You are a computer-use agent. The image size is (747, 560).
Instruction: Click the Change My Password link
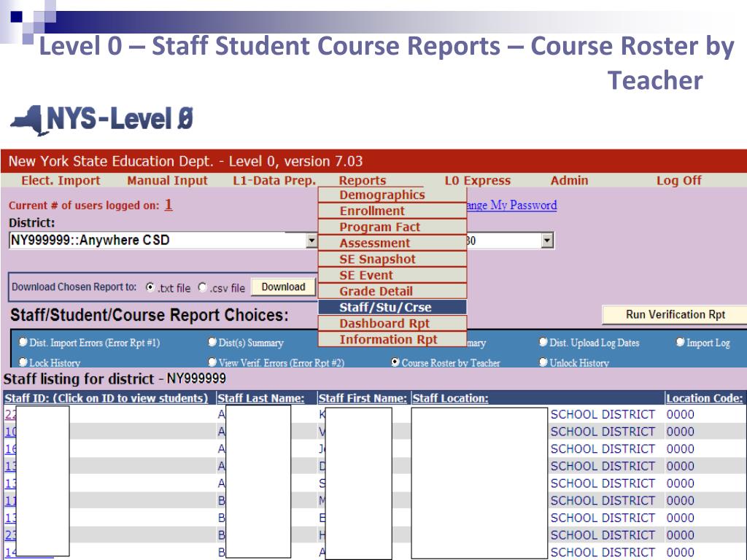(x=511, y=205)
